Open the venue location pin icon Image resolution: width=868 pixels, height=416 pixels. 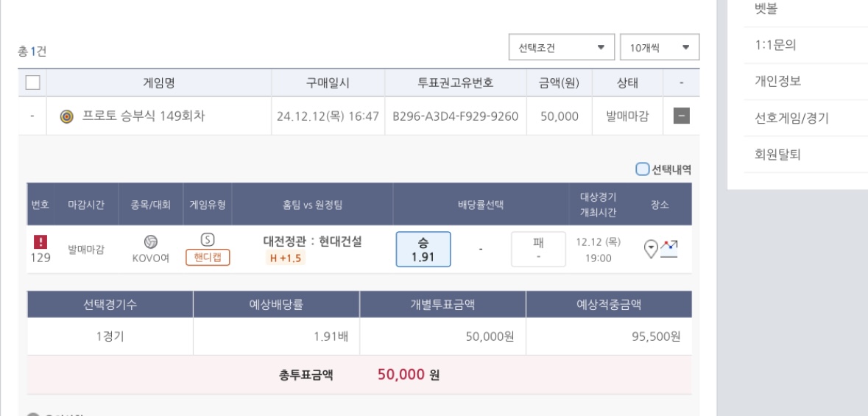tap(651, 250)
